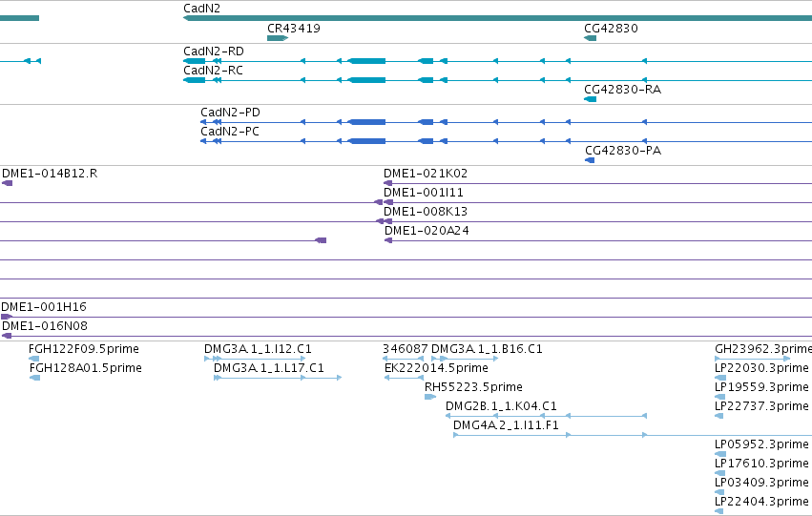This screenshot has width=812, height=516.
Task: Click the LP22404.3prime EST label
Action: [x=761, y=502]
